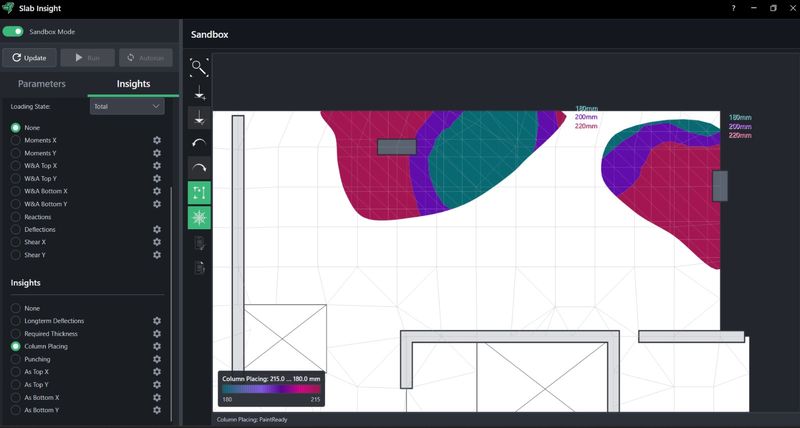Open settings gear for Punching
Image resolution: width=800 pixels, height=428 pixels.
click(157, 359)
